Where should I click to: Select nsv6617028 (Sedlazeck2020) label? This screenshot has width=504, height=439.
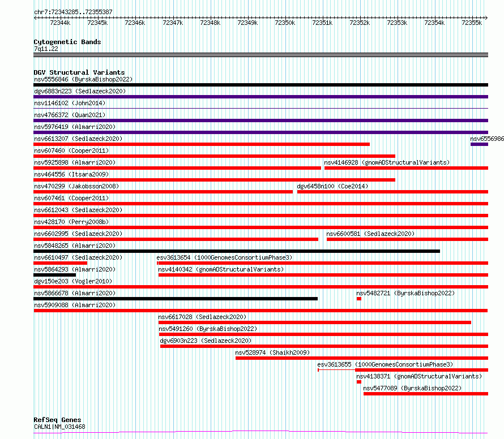point(202,317)
